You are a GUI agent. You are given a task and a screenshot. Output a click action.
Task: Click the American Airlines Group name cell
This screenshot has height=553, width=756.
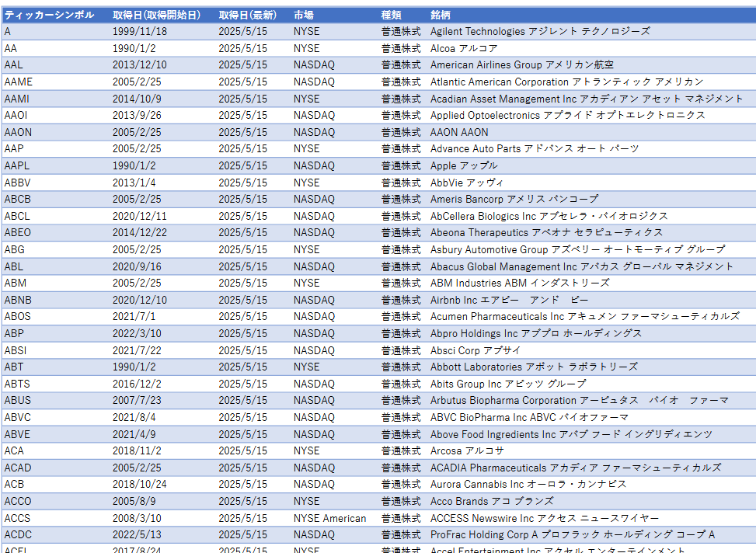click(x=521, y=64)
